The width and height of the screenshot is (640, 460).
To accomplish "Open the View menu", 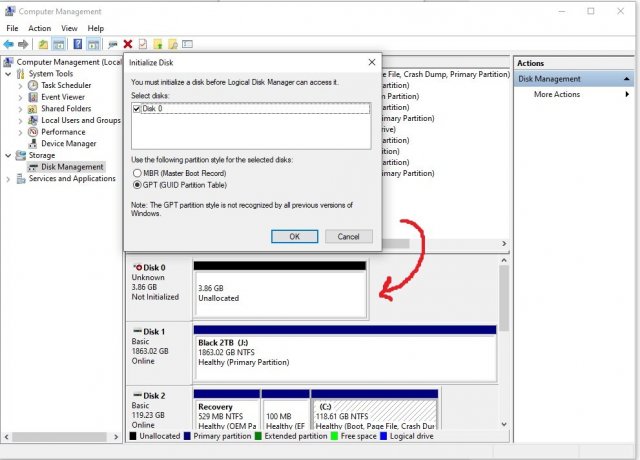I will pyautogui.click(x=69, y=28).
